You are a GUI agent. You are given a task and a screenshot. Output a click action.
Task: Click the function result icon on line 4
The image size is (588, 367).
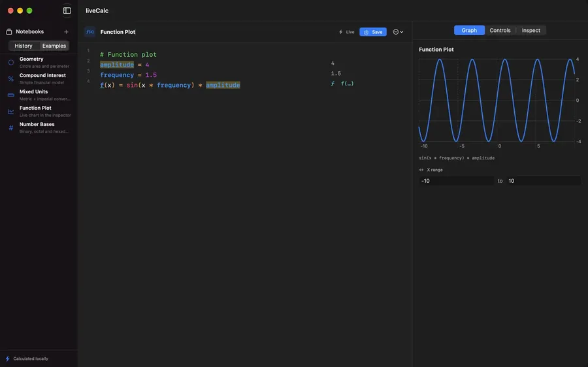[x=333, y=84]
